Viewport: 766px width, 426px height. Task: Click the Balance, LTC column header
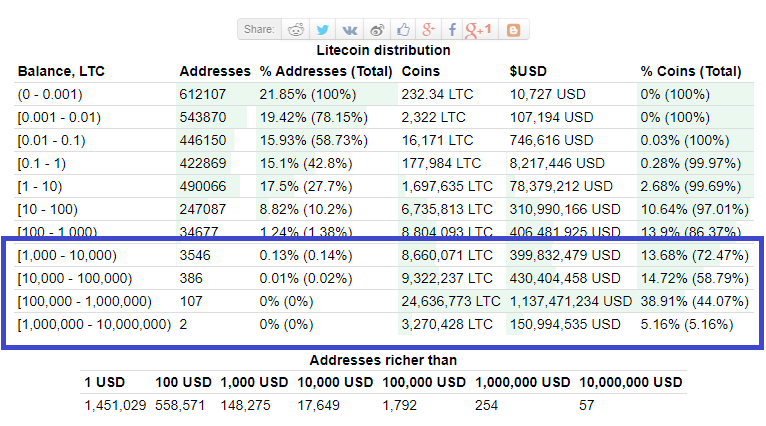pyautogui.click(x=61, y=71)
